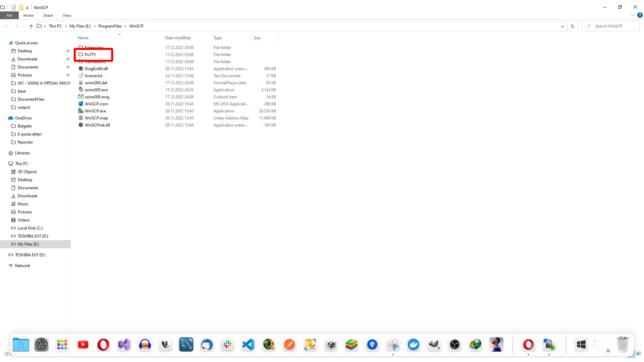Click the Properties quick access toolbar icon

point(14,7)
